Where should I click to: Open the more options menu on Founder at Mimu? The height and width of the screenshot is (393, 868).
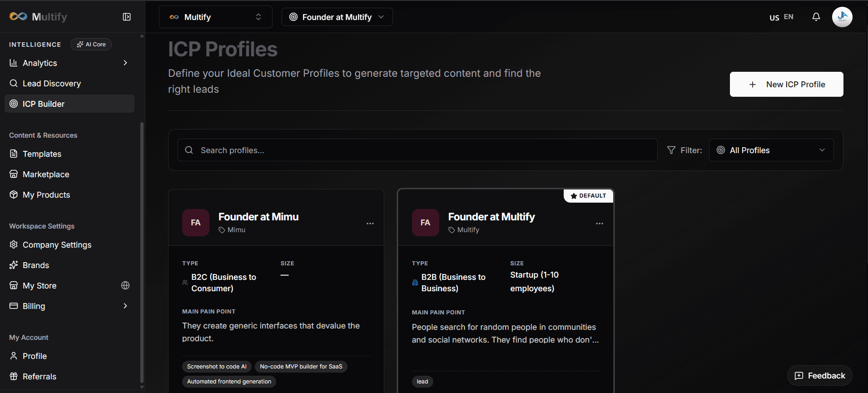(x=370, y=223)
